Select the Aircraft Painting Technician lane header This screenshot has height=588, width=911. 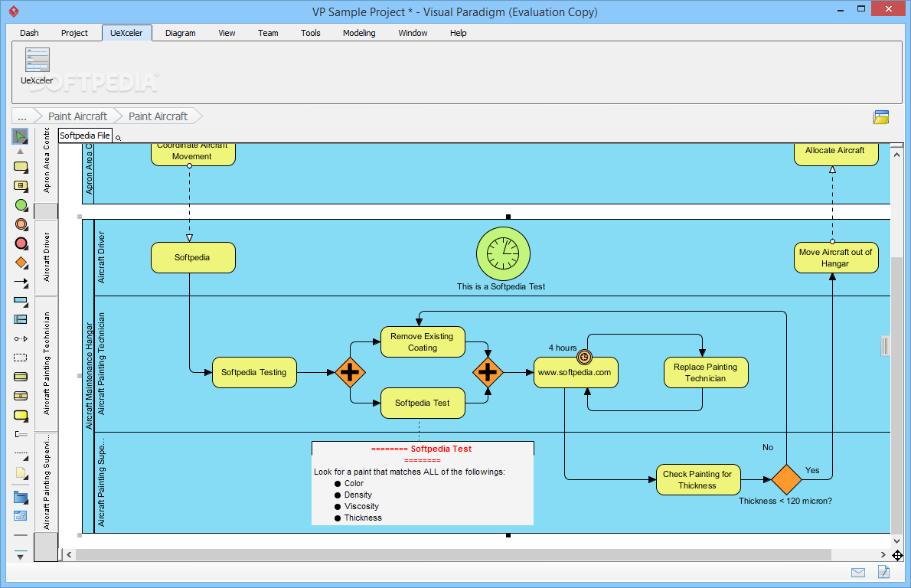point(101,364)
